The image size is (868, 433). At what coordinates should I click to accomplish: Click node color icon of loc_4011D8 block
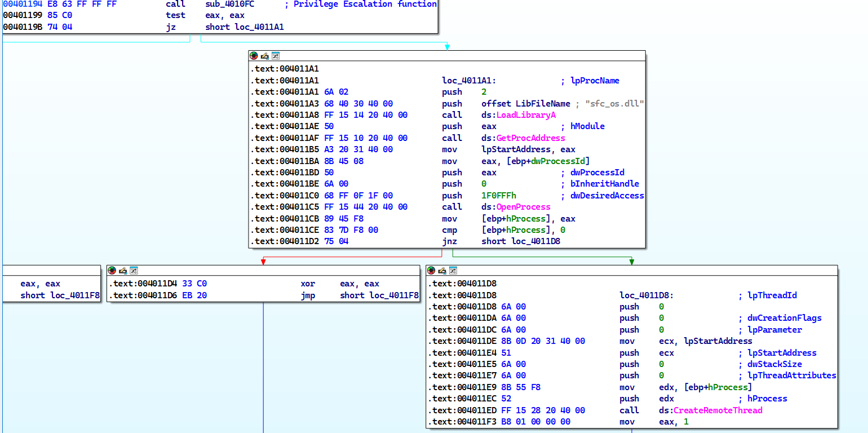tap(431, 271)
